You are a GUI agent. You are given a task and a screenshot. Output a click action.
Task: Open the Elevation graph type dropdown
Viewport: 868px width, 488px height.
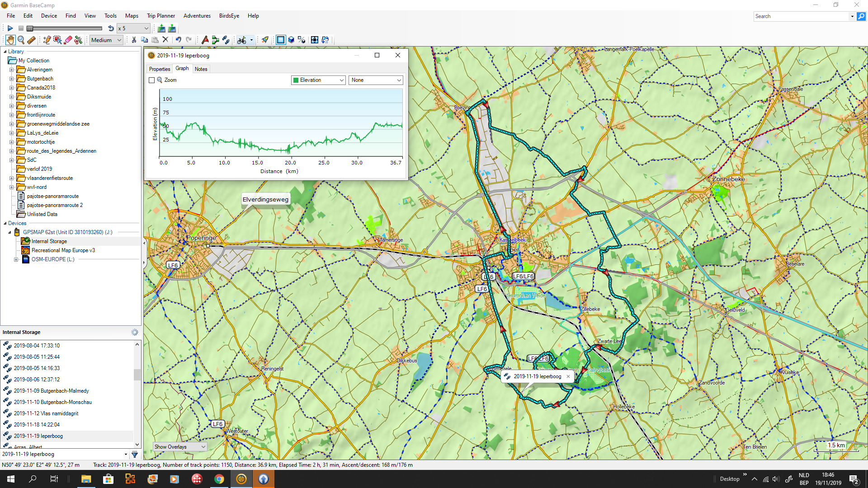coord(318,80)
